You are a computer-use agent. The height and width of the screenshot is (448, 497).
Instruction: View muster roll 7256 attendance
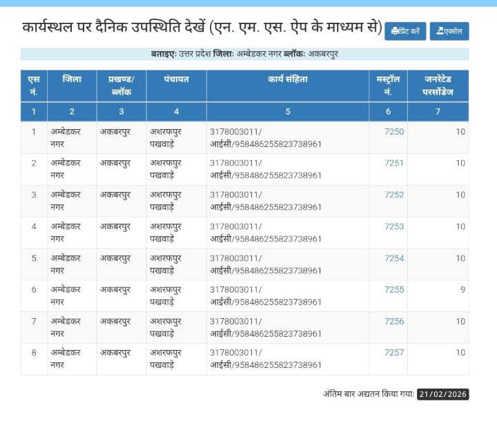click(394, 322)
